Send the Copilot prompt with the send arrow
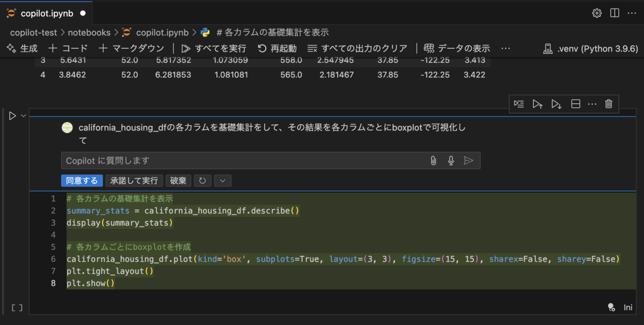The height and width of the screenshot is (325, 644). tap(469, 160)
